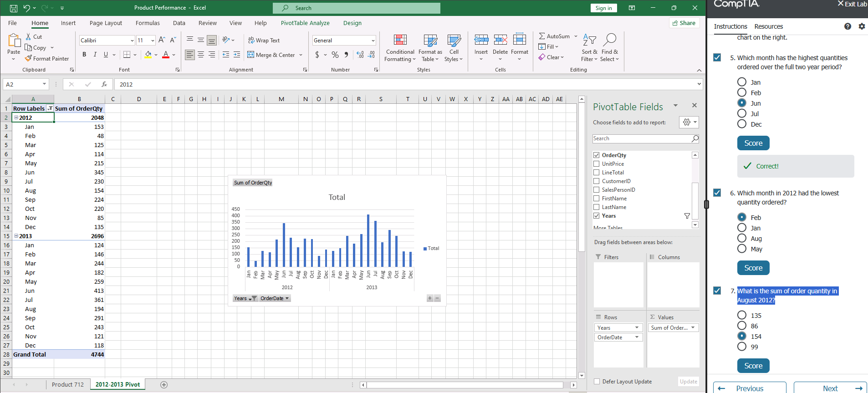Open Conditional Formatting
868x393 pixels.
coord(400,48)
